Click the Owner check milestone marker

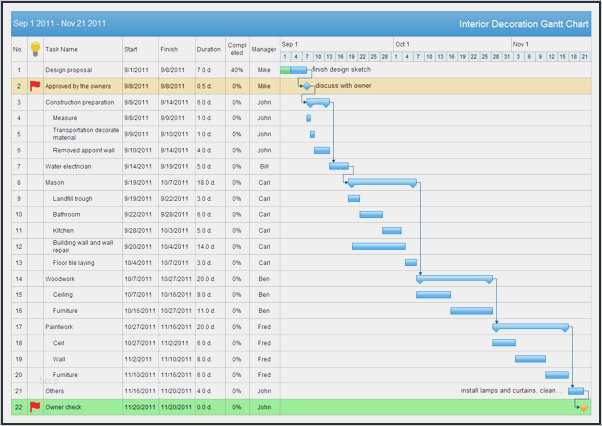[x=582, y=406]
